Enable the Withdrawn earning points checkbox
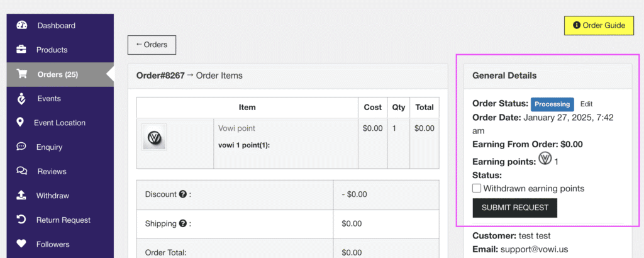Screen dimensions: 644x258 pos(477,188)
